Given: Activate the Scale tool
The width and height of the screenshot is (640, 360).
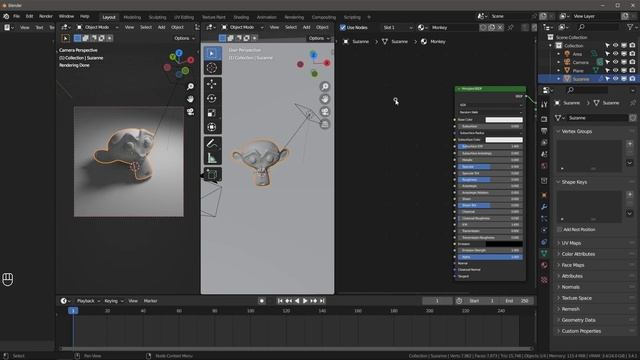Looking at the screenshot, I should pos(212,113).
